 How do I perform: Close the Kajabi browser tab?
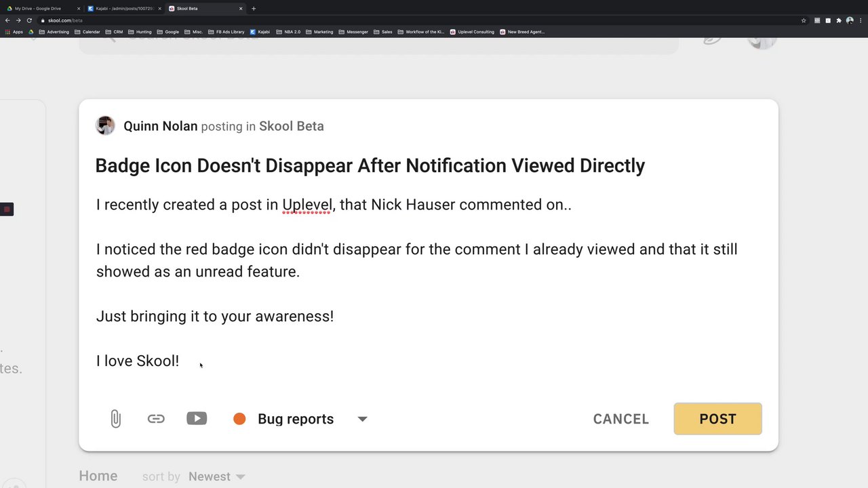tap(160, 9)
